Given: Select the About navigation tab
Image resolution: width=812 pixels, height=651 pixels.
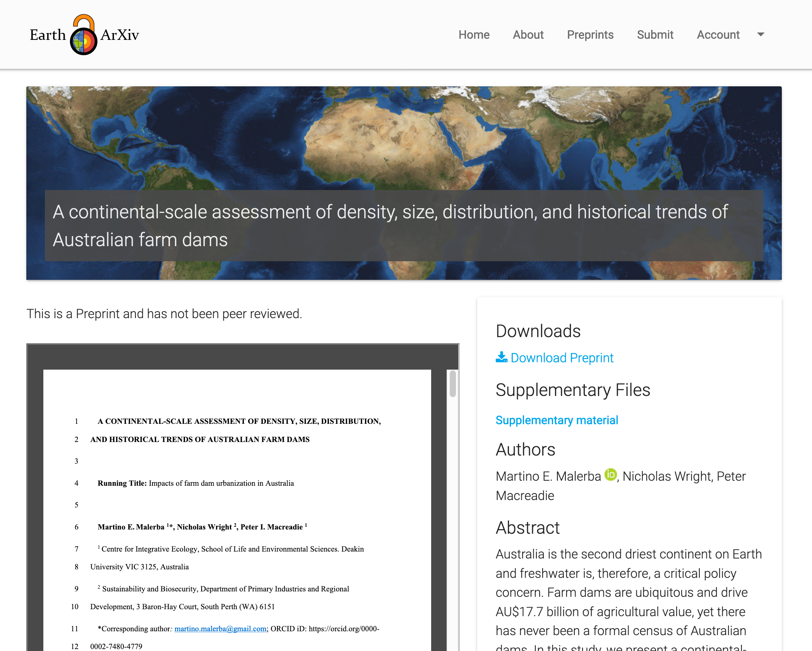Looking at the screenshot, I should coord(529,34).
